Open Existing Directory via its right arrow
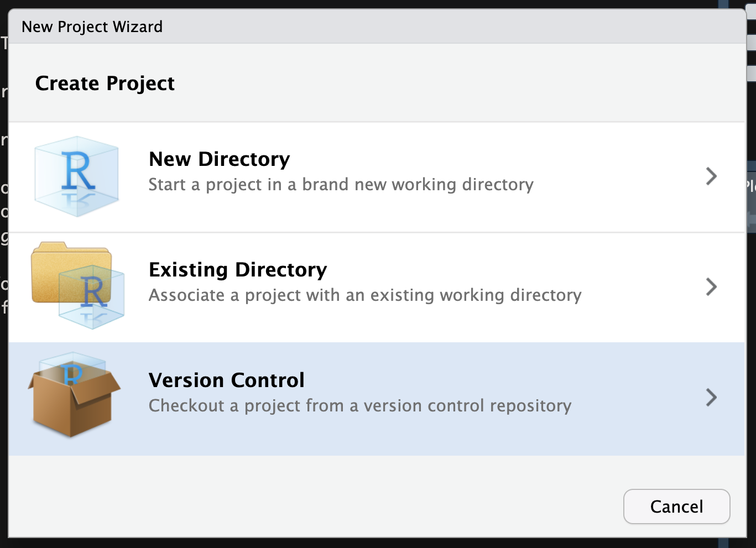The height and width of the screenshot is (548, 756). pos(712,286)
